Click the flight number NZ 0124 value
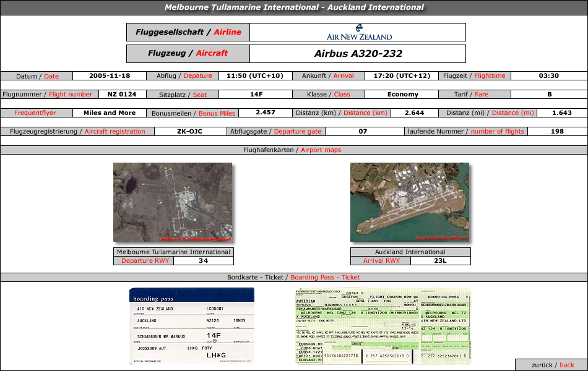Image resolution: width=588 pixels, height=371 pixels. pyautogui.click(x=122, y=95)
